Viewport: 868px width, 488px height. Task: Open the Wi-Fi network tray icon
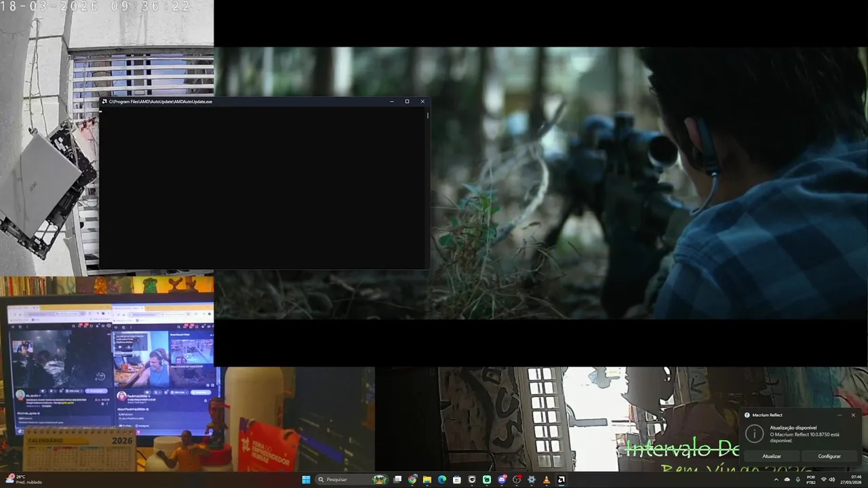point(824,479)
